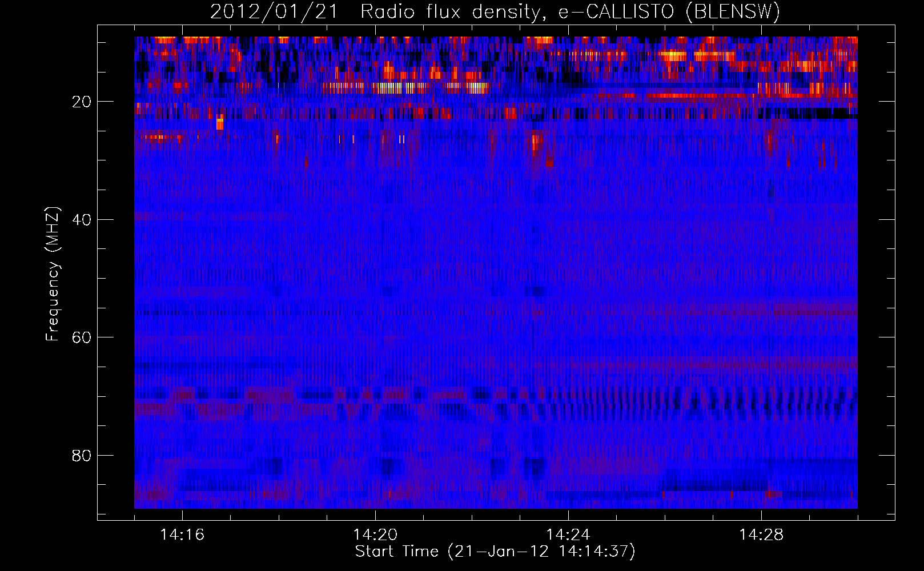Click the 60 MHz frequency tick label
The image size is (924, 571).
pos(82,337)
